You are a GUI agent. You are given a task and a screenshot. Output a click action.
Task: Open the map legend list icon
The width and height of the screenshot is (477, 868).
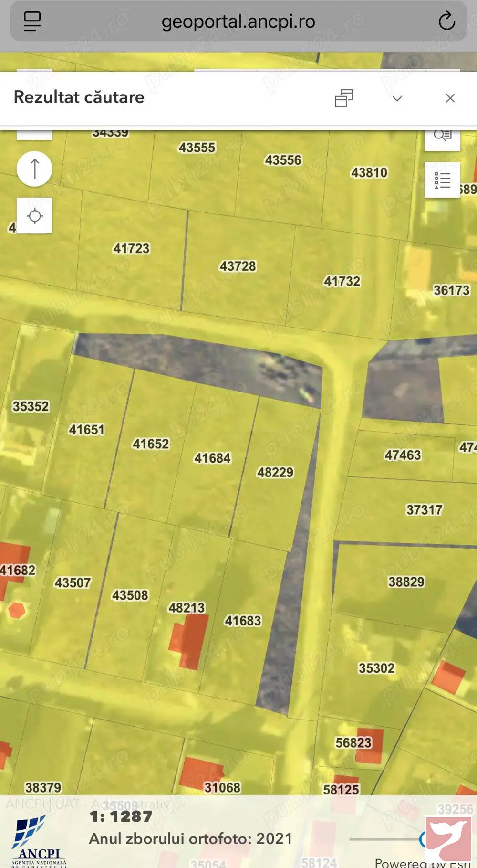[x=442, y=180]
